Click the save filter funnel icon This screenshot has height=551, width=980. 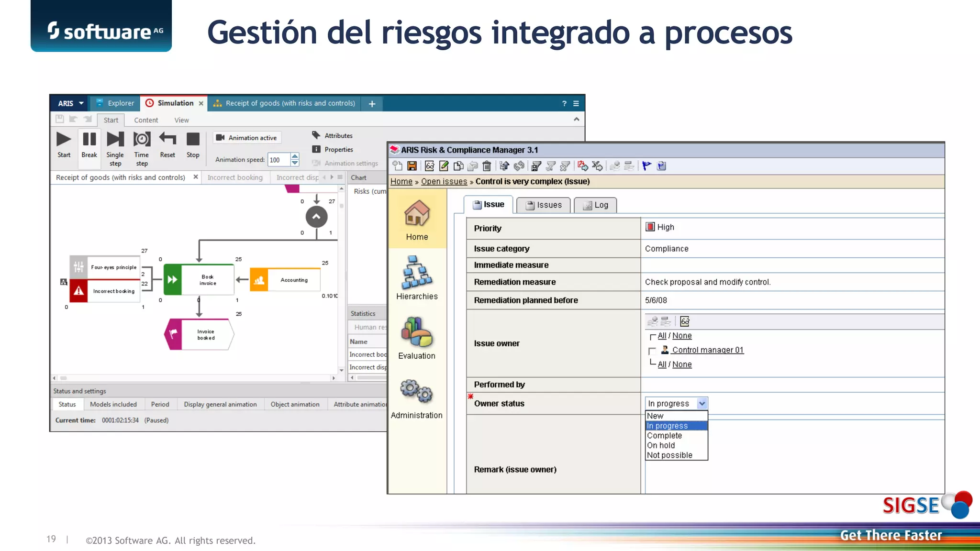tap(536, 166)
